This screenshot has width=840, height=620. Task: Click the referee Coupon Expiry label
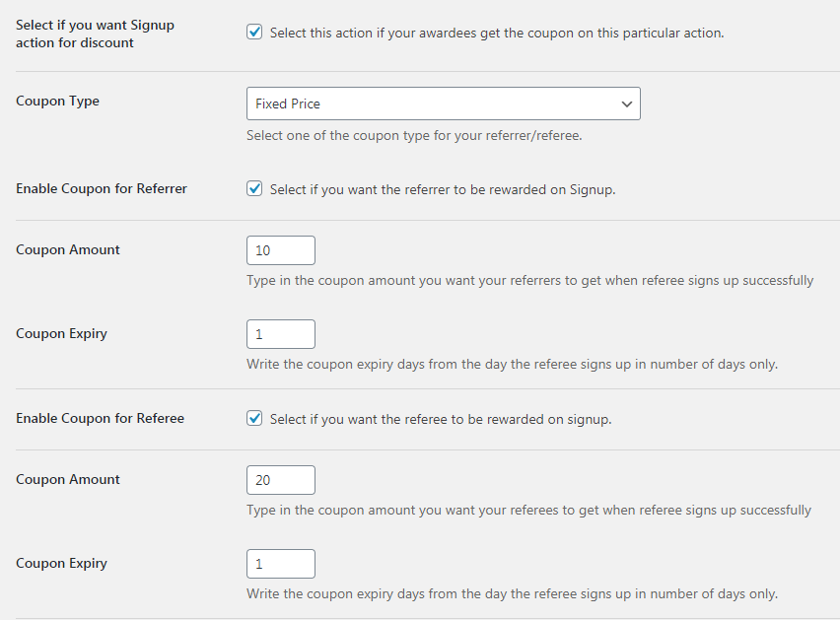[61, 563]
